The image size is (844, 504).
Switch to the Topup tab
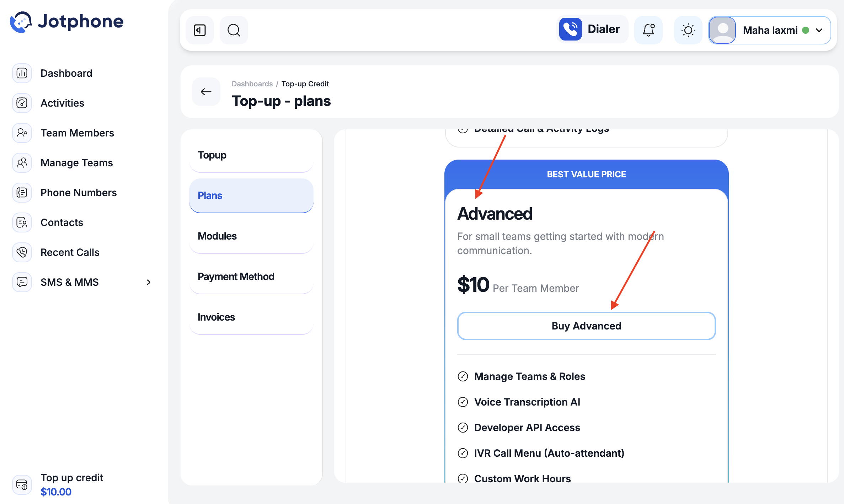pyautogui.click(x=251, y=155)
